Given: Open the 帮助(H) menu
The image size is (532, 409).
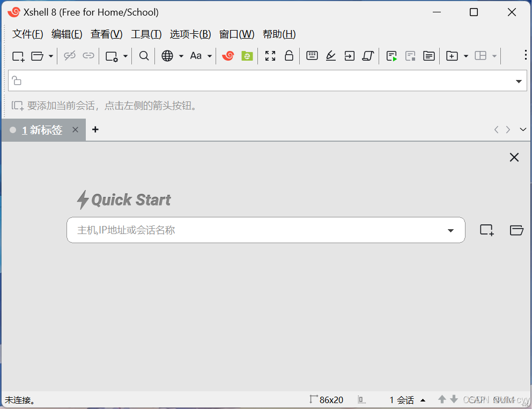Looking at the screenshot, I should coord(279,34).
